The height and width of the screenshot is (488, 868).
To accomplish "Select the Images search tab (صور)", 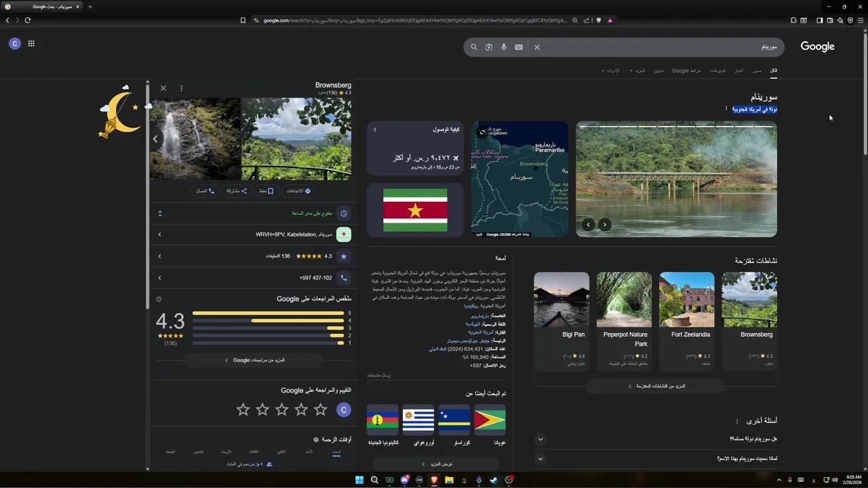I will click(757, 70).
